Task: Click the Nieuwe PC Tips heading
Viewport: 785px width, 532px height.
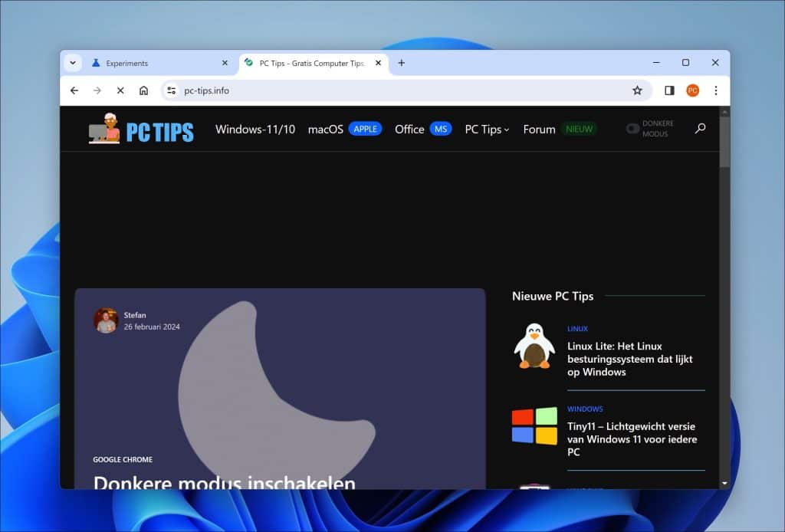Action: (553, 296)
